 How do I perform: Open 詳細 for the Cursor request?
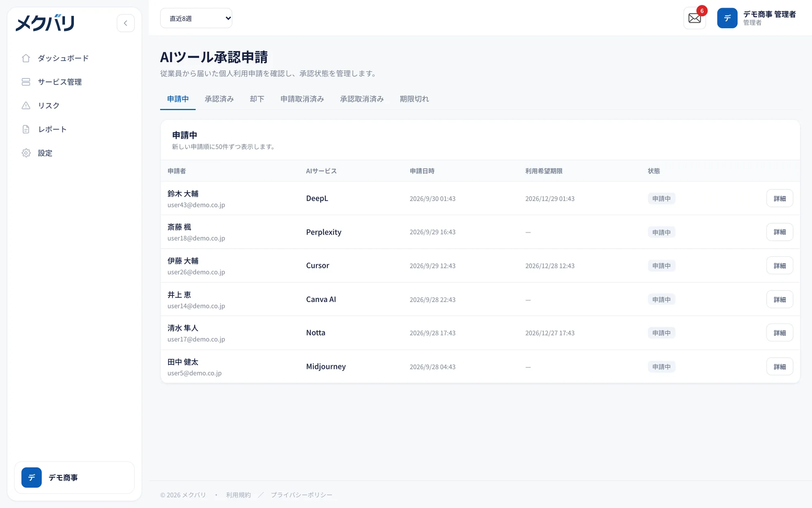(780, 265)
